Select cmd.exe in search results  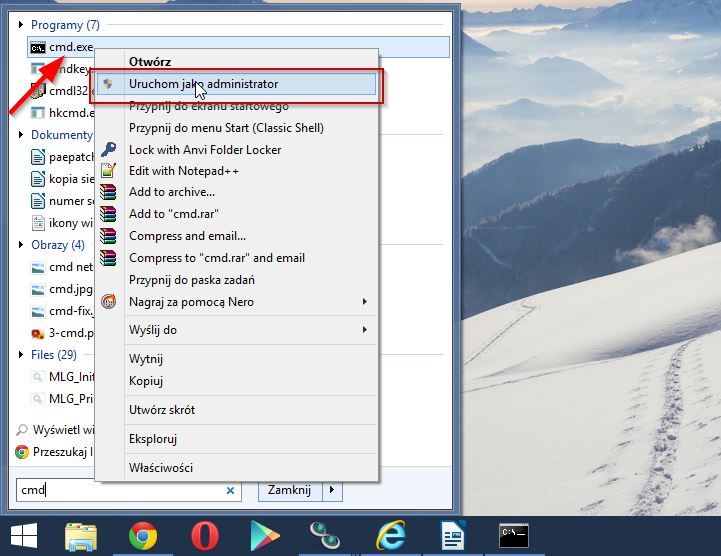pyautogui.click(x=70, y=46)
